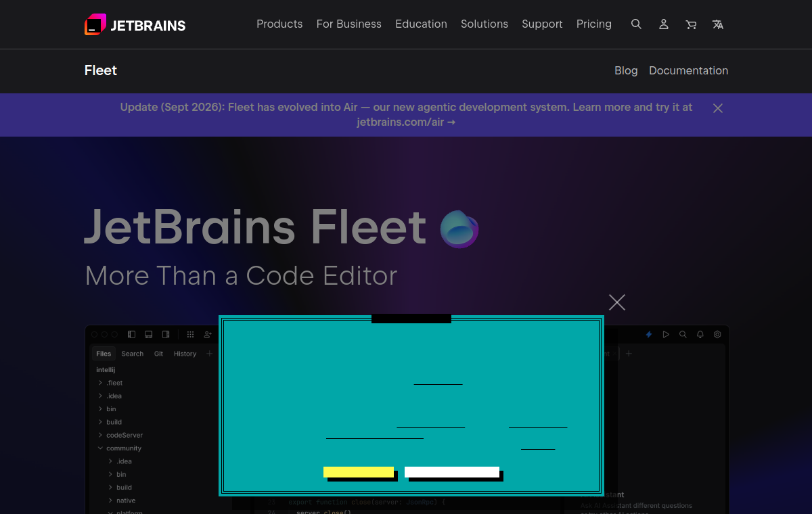Click the magnifier icon in Fleet preview toolbar
812x514 pixels.
point(683,334)
